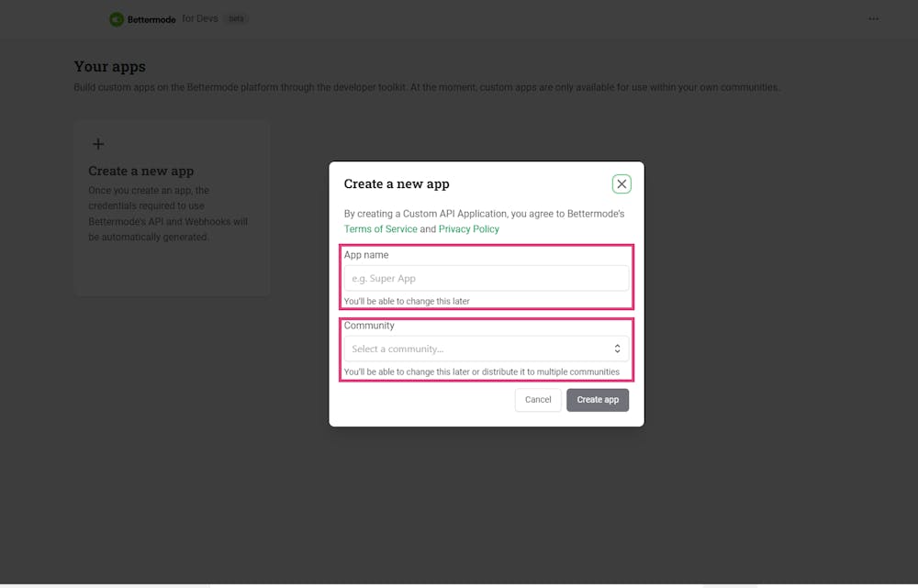
Task: Open the Privacy Policy link
Action: tap(469, 228)
